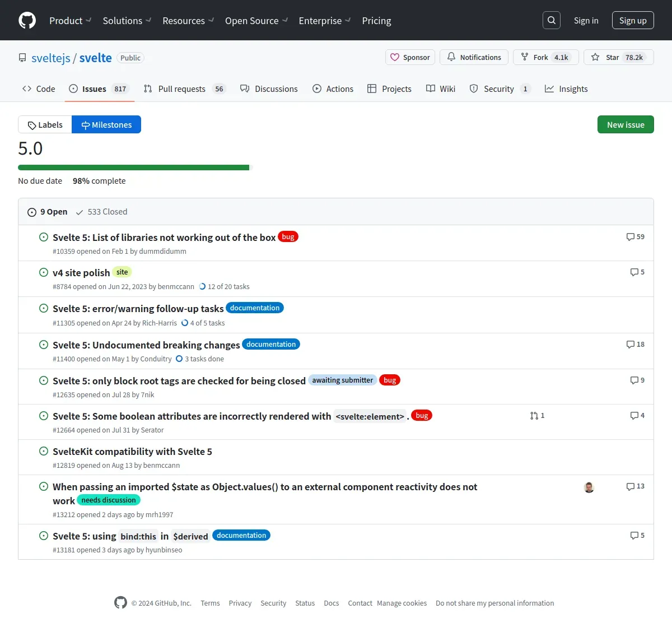Click the assignee avatar on $state issue
672x632 pixels.
point(589,487)
